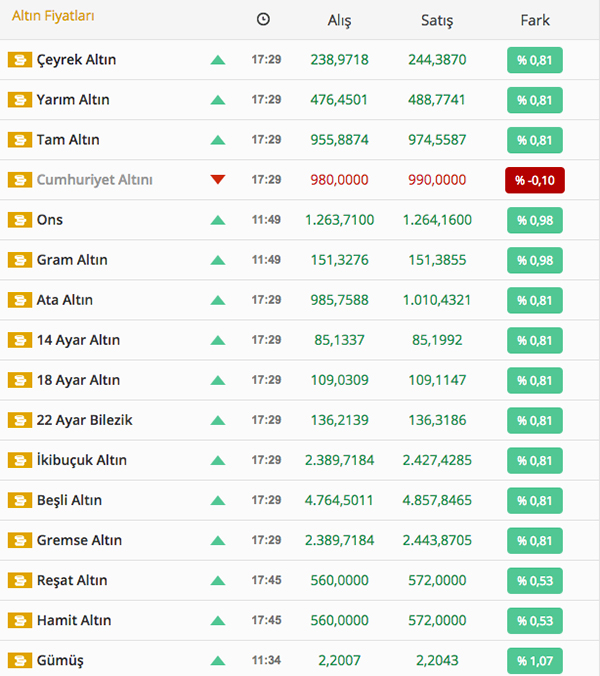
Task: Open the Hamit Altın link
Action: (x=74, y=620)
